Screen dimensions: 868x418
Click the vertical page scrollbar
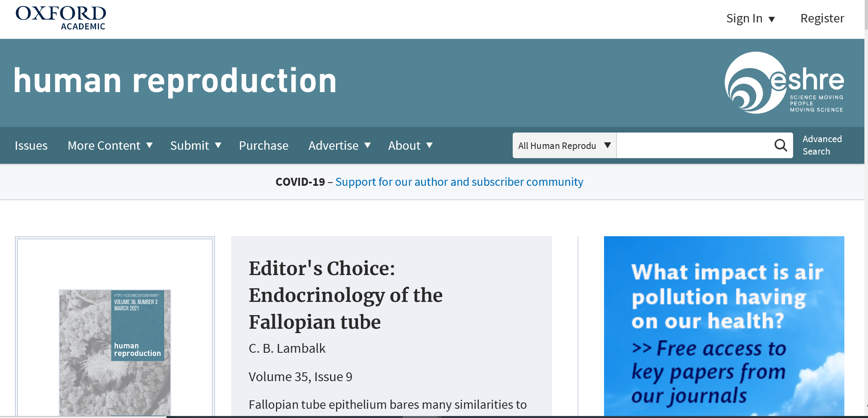(866, 208)
